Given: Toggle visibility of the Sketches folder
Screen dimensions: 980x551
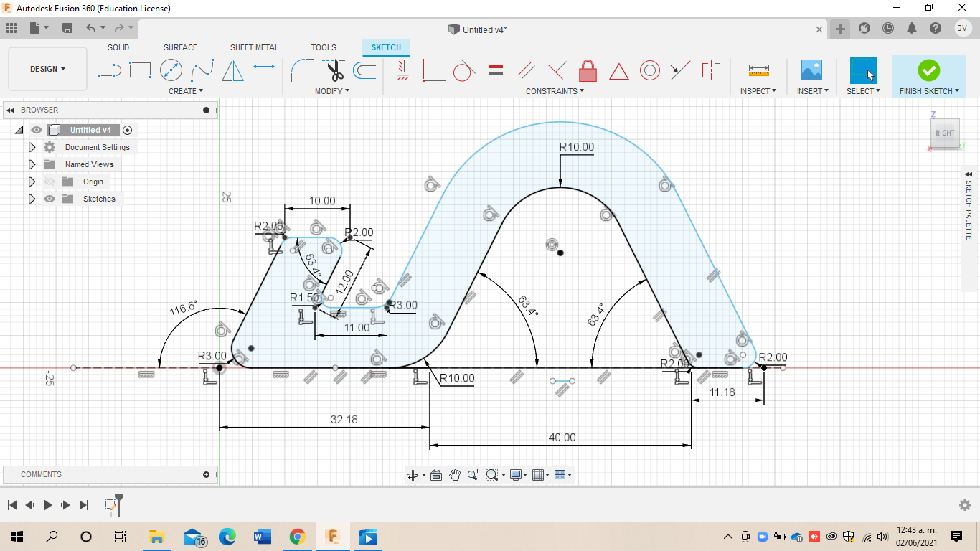Looking at the screenshot, I should (50, 199).
